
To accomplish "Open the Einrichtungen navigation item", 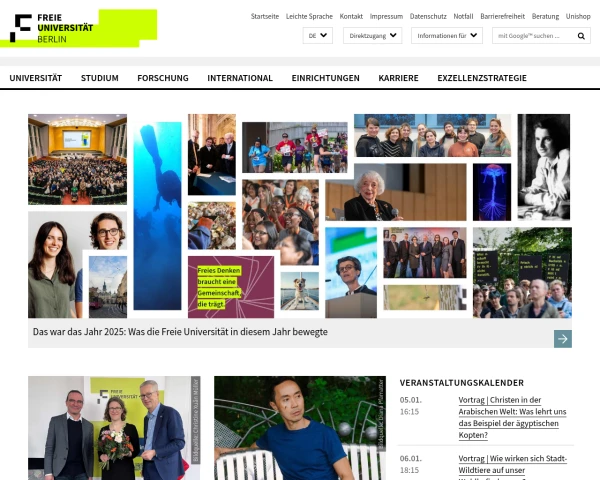I will [326, 78].
